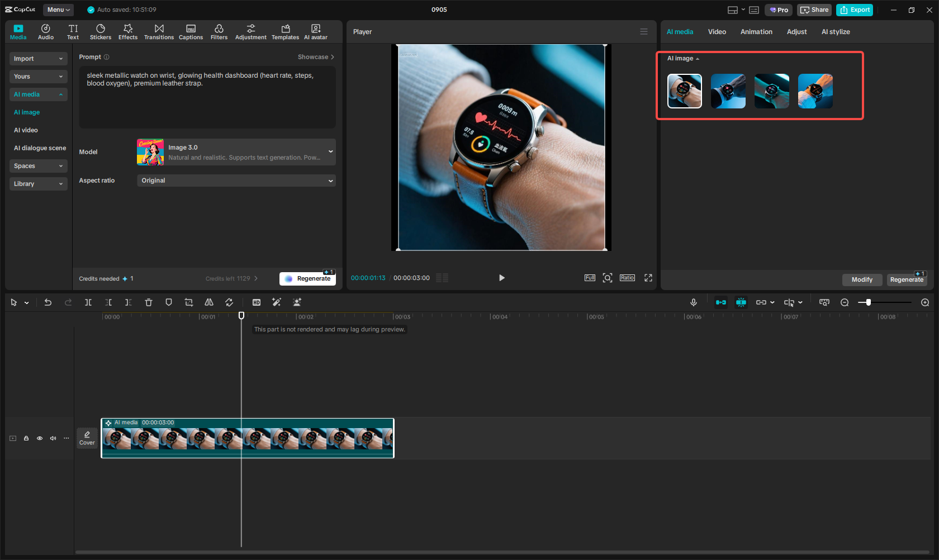Image resolution: width=939 pixels, height=560 pixels.
Task: Click the Mirror flip icon
Action: (x=209, y=302)
